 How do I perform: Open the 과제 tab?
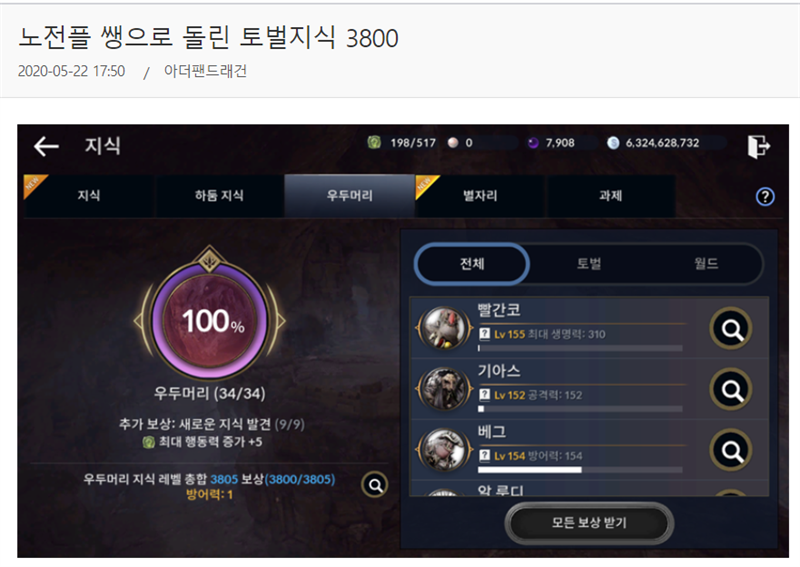(610, 195)
